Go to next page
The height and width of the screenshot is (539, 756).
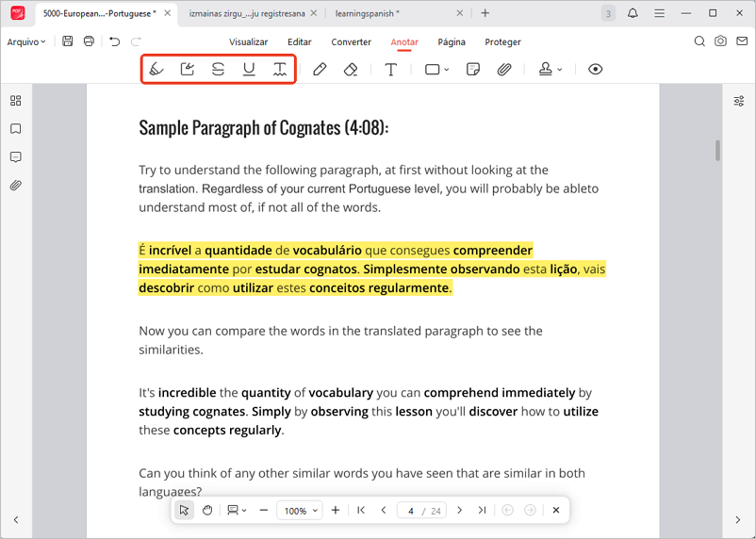(x=459, y=510)
